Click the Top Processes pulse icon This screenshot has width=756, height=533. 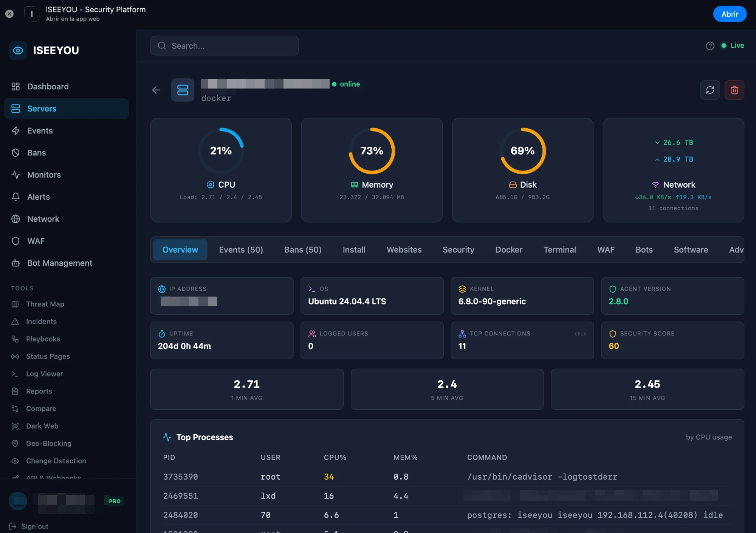[x=167, y=437]
